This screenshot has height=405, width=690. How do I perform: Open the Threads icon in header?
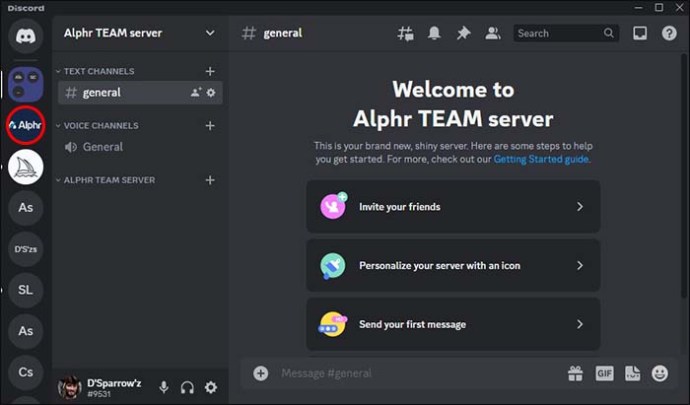405,33
